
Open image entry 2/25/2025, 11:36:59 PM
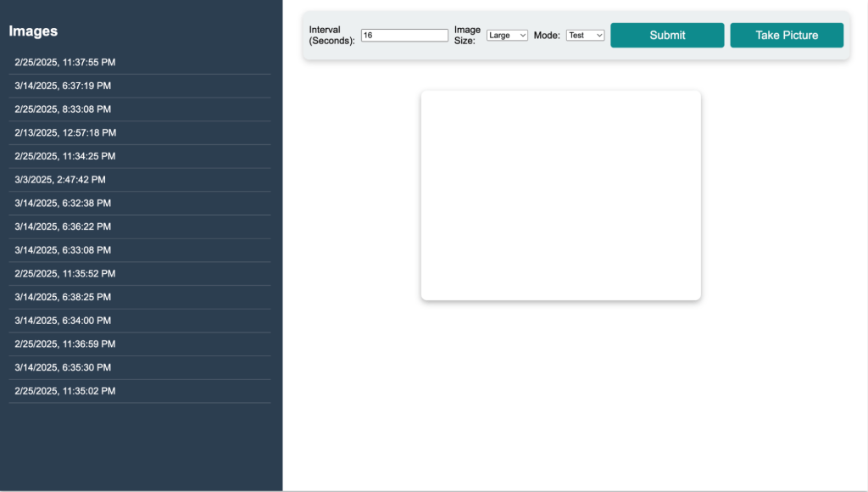(x=65, y=344)
